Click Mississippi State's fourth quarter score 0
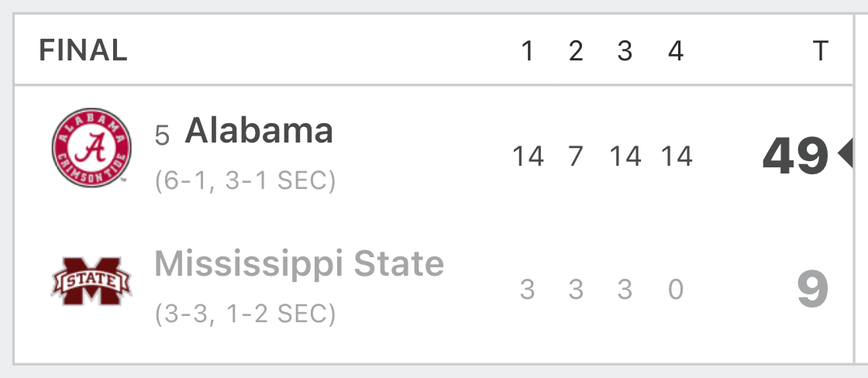Viewport: 868px width, 378px height. click(675, 290)
